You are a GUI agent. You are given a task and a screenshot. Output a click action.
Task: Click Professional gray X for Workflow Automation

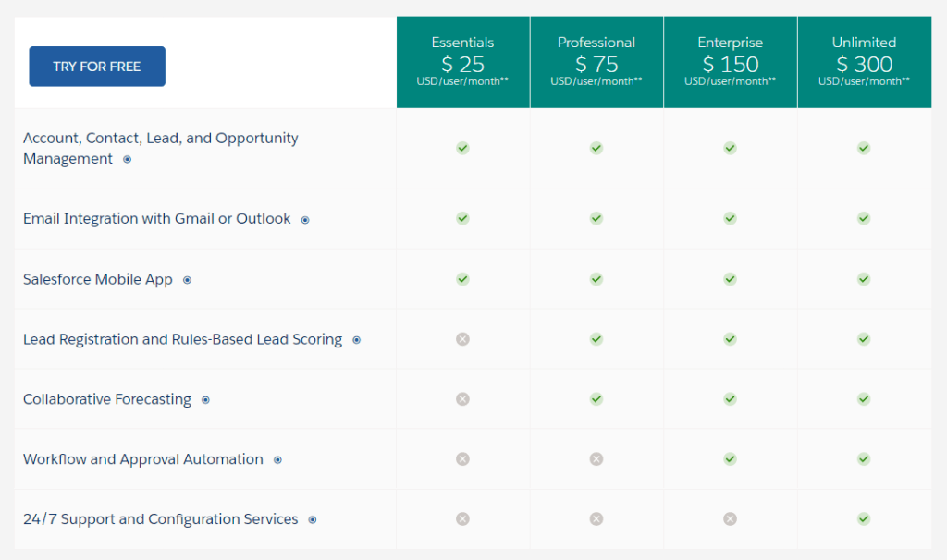[x=596, y=459]
